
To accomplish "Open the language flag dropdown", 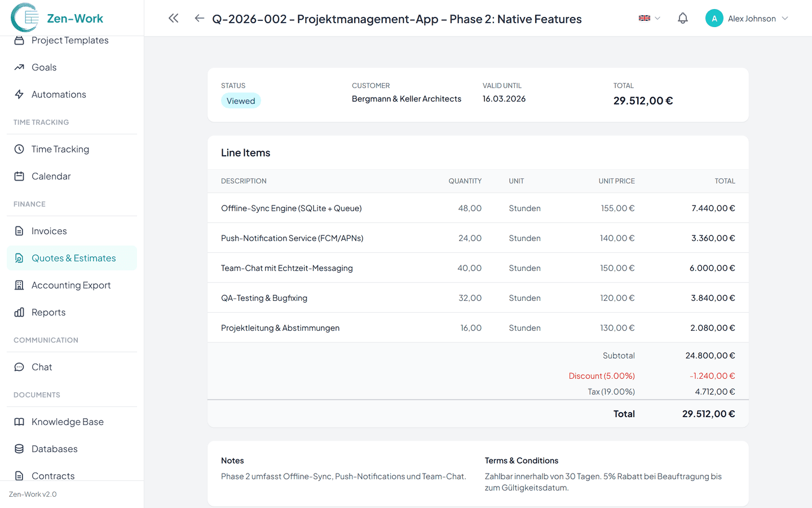I will pos(649,19).
